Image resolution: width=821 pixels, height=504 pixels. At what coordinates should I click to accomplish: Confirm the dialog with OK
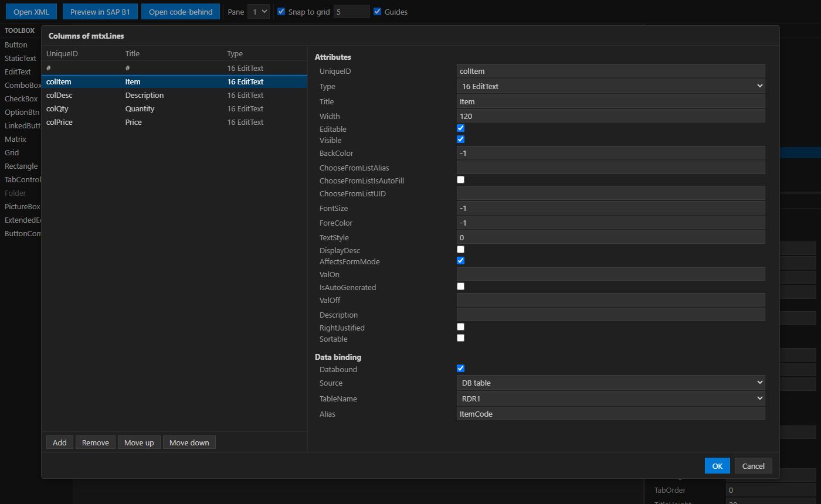point(717,466)
